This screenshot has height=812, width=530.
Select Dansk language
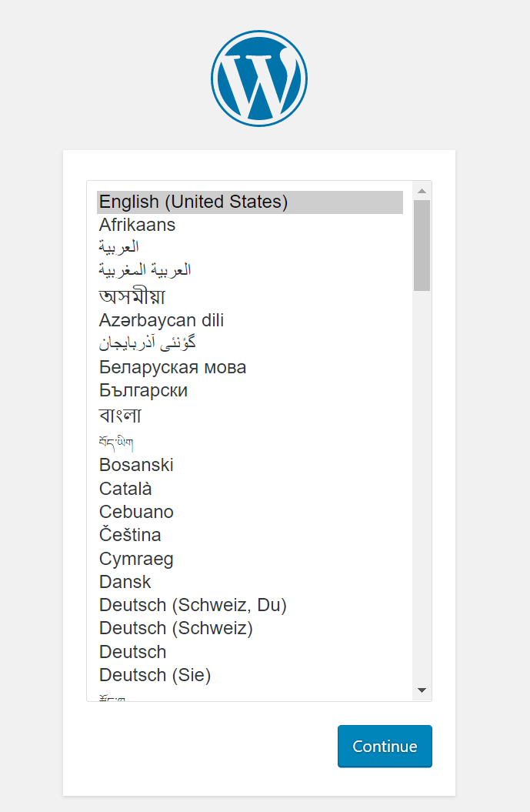(x=250, y=582)
